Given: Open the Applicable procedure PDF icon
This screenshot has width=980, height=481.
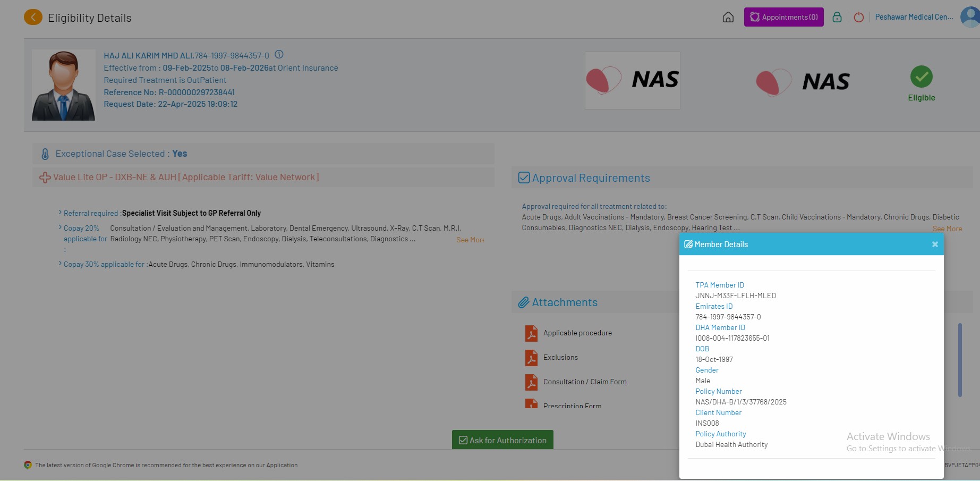Looking at the screenshot, I should [531, 333].
